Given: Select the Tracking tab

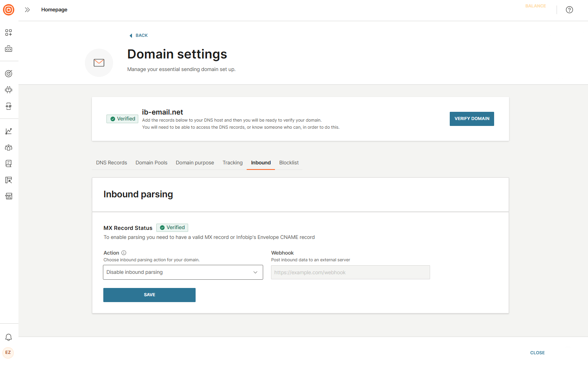Looking at the screenshot, I should [233, 163].
